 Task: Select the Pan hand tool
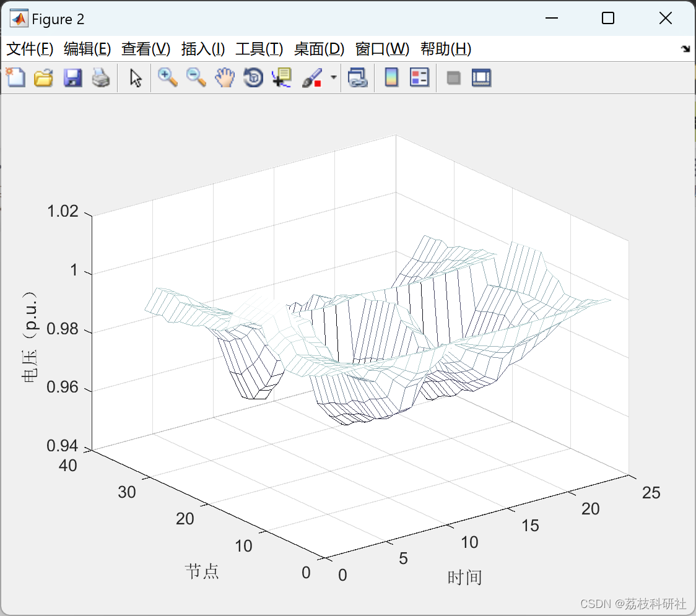tap(225, 77)
